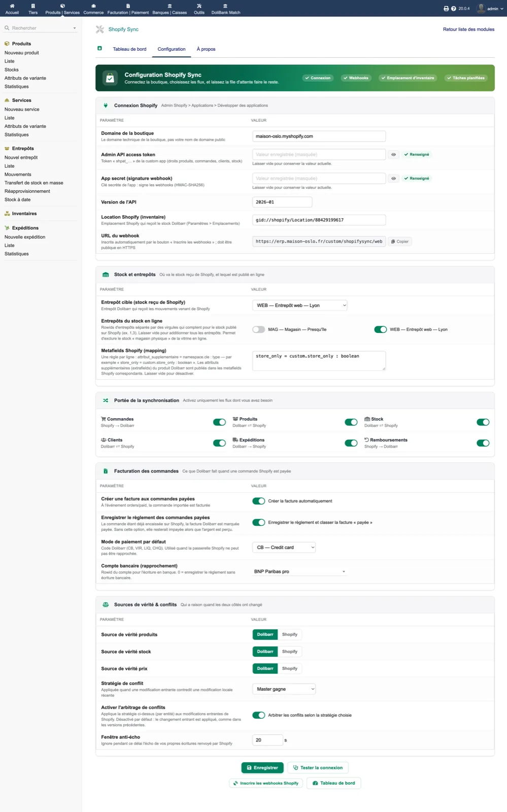The height and width of the screenshot is (812, 507).
Task: Disable Remboursements synchronisation switch
Action: [x=483, y=443]
